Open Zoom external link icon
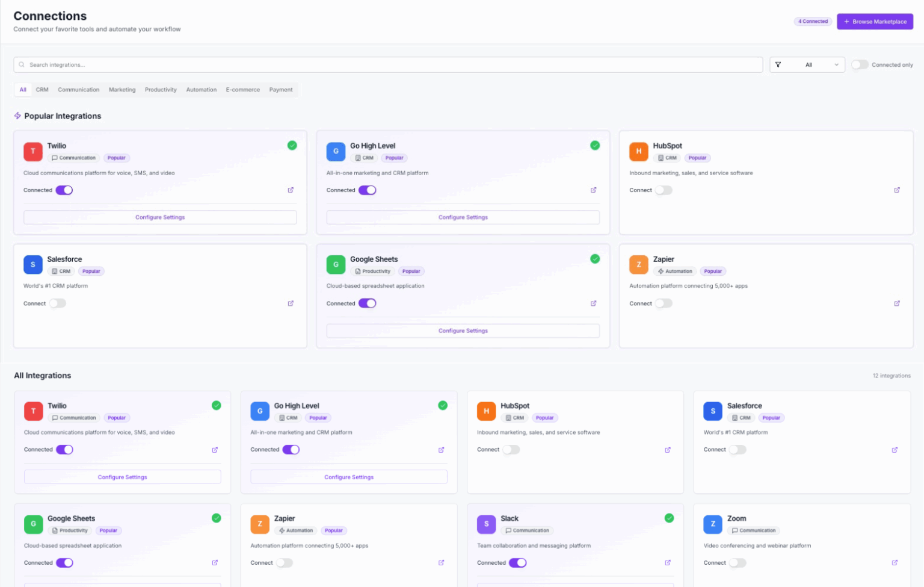The height and width of the screenshot is (587, 924). point(895,563)
